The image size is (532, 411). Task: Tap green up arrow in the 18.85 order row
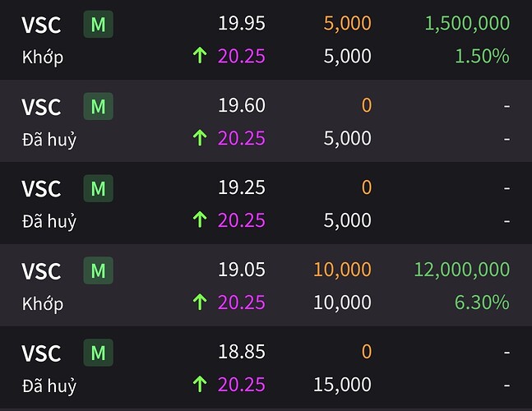pyautogui.click(x=200, y=384)
